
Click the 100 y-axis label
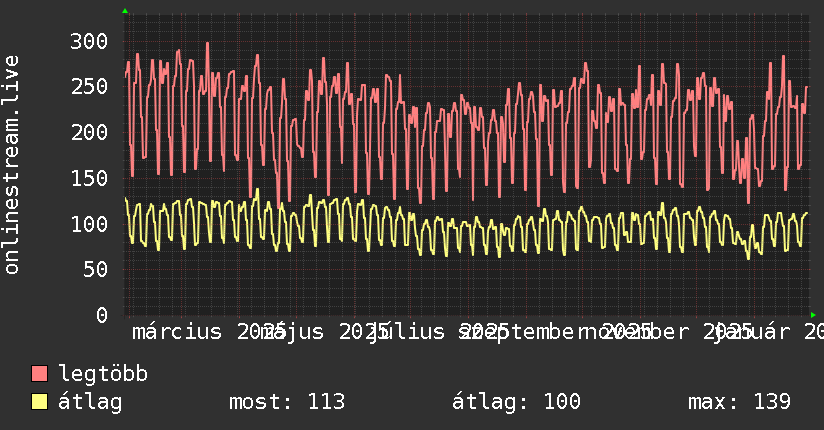(89, 224)
